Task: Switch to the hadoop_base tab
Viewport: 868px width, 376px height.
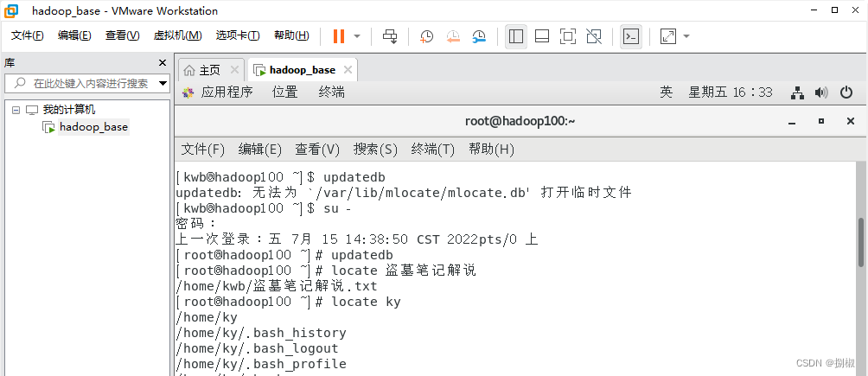Action: pyautogui.click(x=303, y=70)
